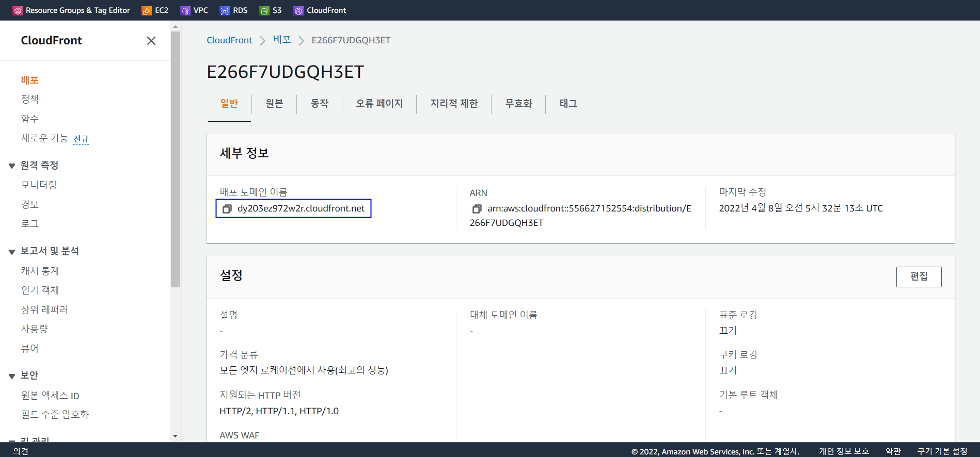Open 로그 in sidebar

30,223
